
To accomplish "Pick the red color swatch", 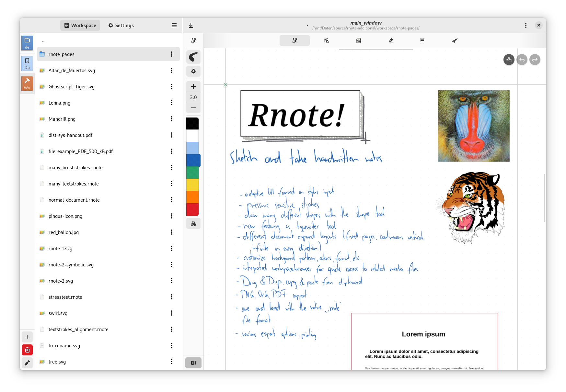I will [192, 210].
